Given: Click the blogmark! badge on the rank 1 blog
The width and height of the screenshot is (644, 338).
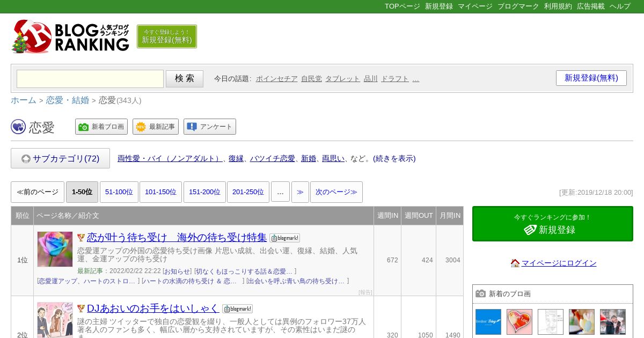Looking at the screenshot, I should click(284, 238).
